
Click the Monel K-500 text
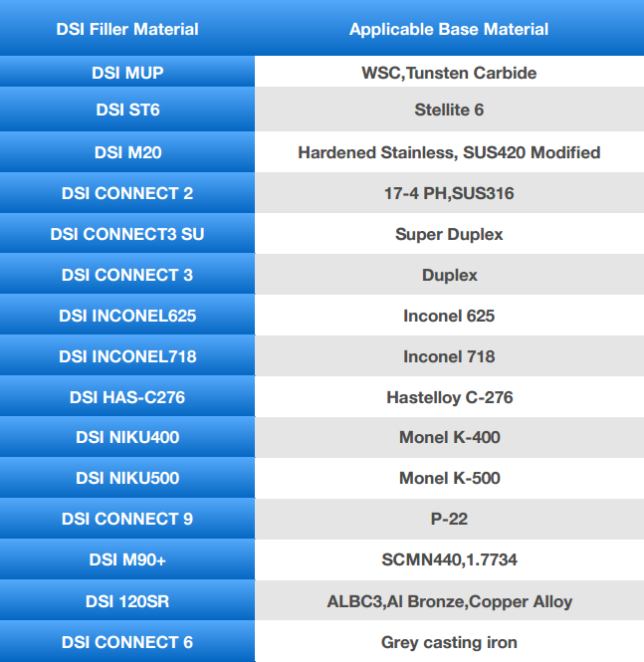click(450, 478)
